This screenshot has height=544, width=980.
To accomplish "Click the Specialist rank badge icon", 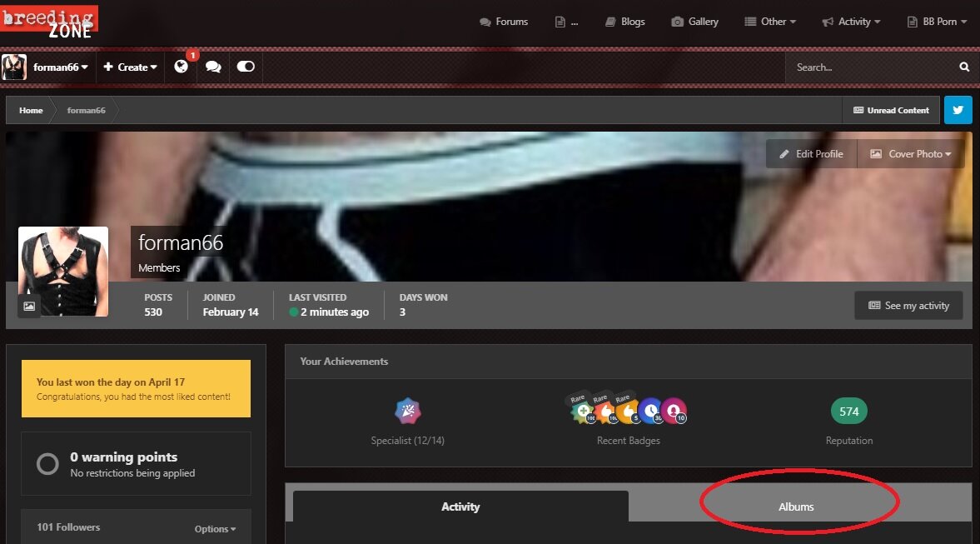I will [407, 411].
